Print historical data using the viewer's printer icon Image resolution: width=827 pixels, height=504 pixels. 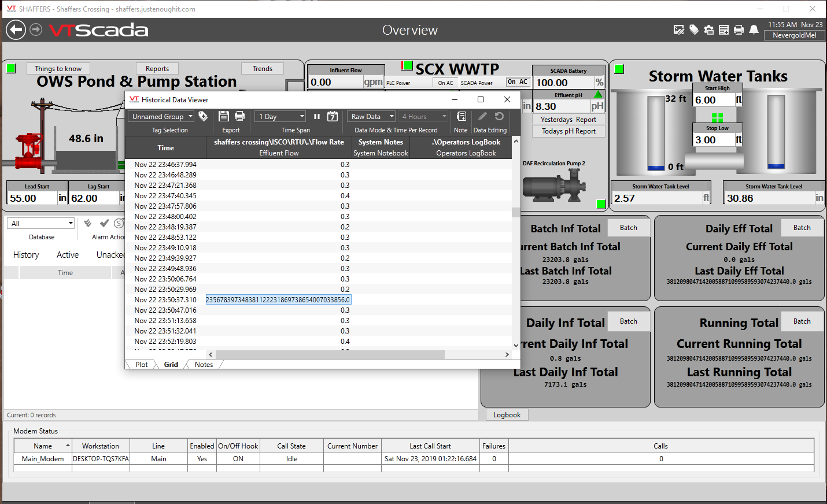coord(240,116)
